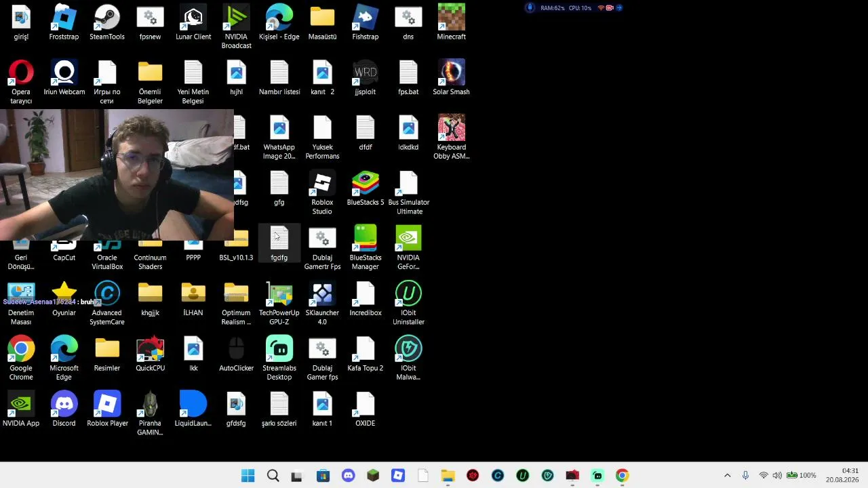Open the Piranha GAMING mouse shortcut
The height and width of the screenshot is (488, 868).
150,414
